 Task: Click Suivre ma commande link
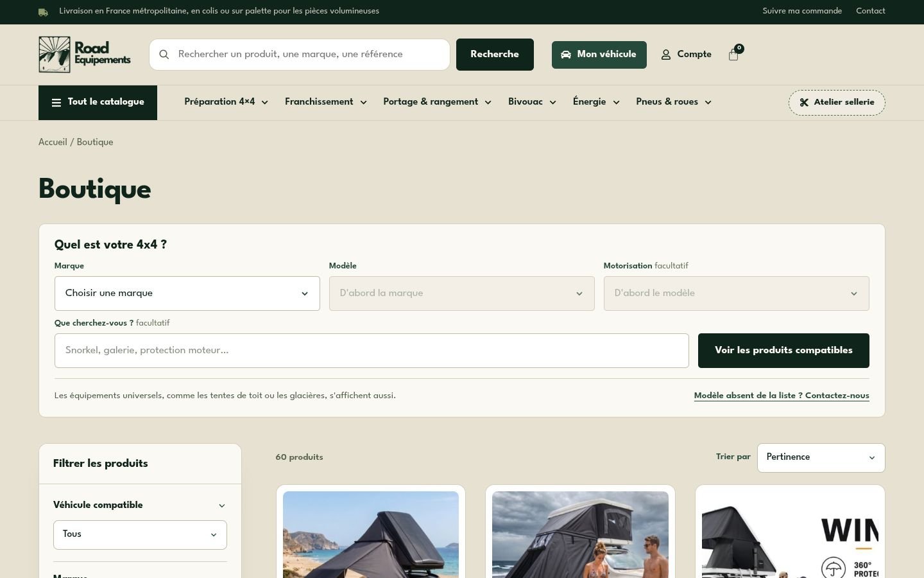pyautogui.click(x=802, y=12)
